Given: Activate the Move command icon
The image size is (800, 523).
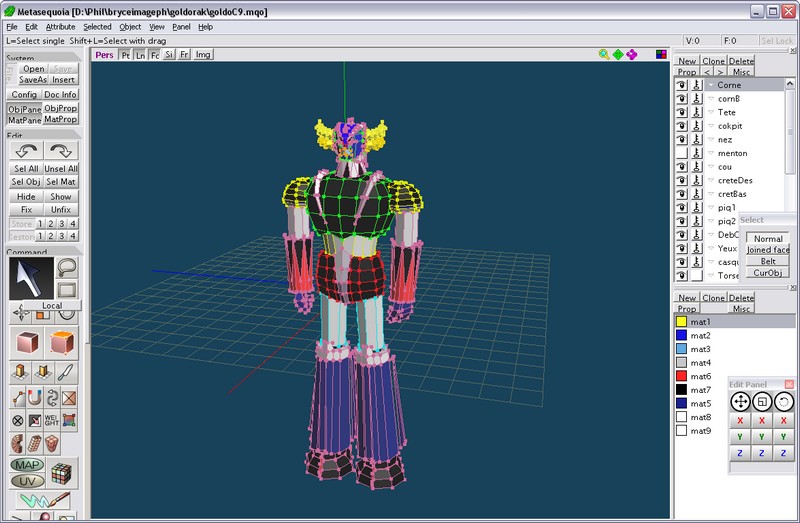Looking at the screenshot, I should point(21,312).
